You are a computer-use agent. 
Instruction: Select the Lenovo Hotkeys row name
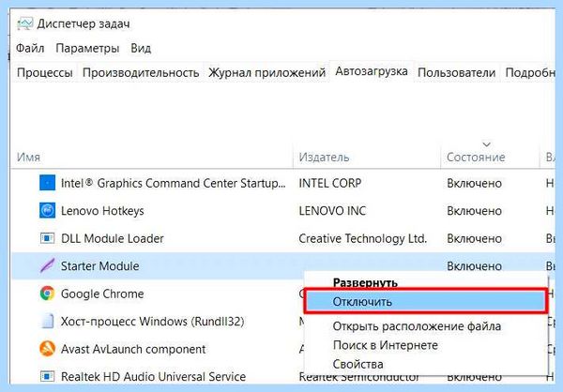[x=102, y=211]
